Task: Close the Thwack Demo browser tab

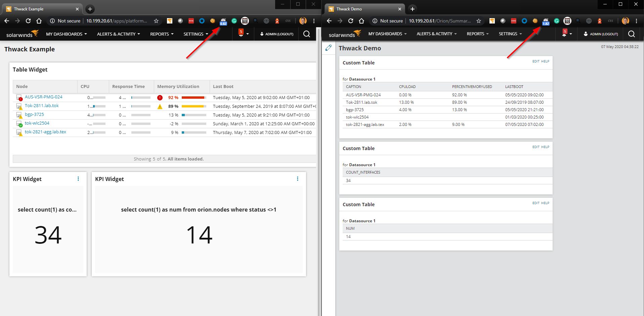Action: click(x=400, y=9)
